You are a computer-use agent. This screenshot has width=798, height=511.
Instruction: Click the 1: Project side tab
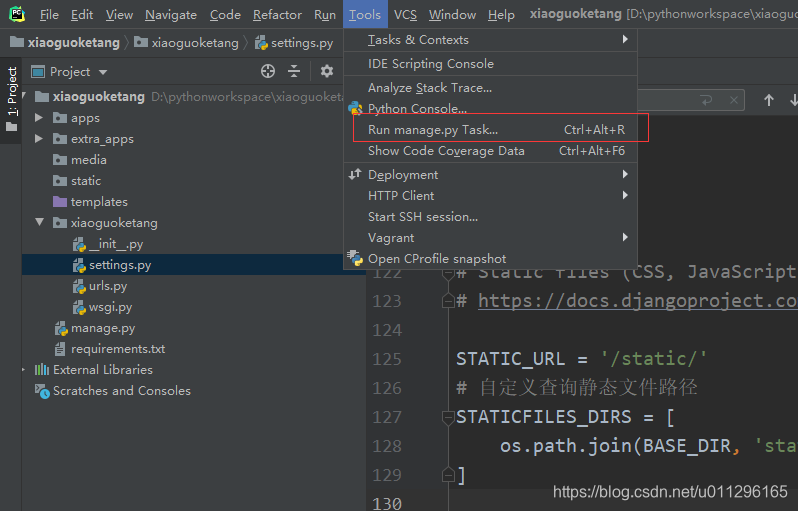tap(11, 100)
